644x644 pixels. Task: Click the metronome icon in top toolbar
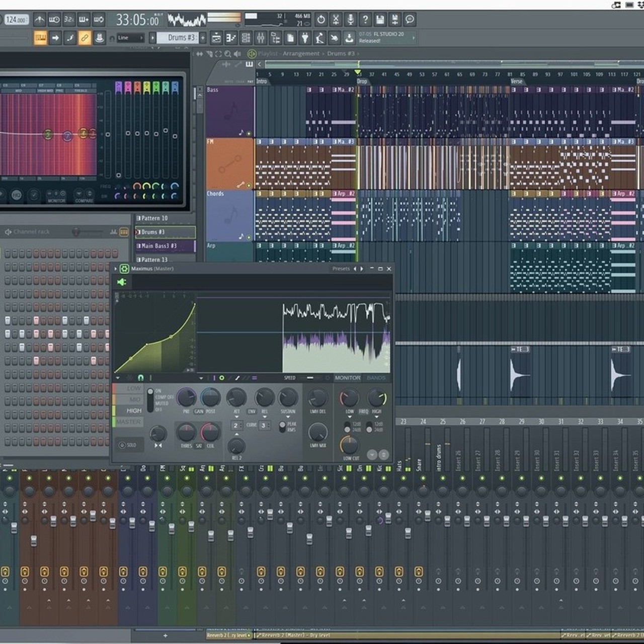click(x=39, y=20)
